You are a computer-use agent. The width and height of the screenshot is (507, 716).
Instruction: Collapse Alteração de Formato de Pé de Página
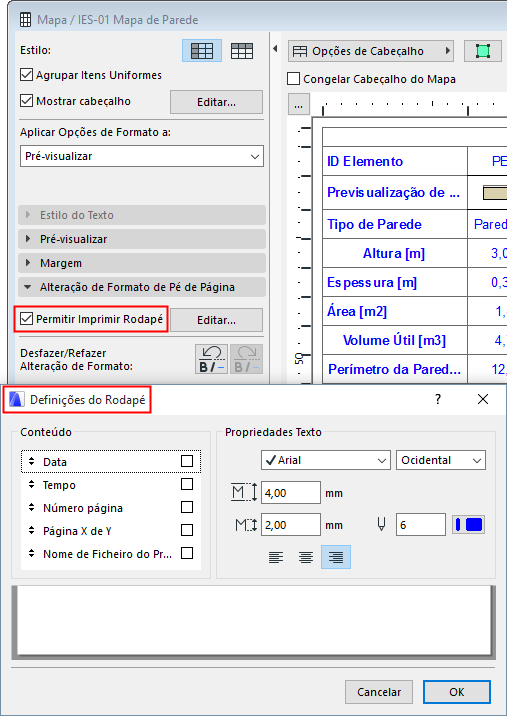coord(142,287)
